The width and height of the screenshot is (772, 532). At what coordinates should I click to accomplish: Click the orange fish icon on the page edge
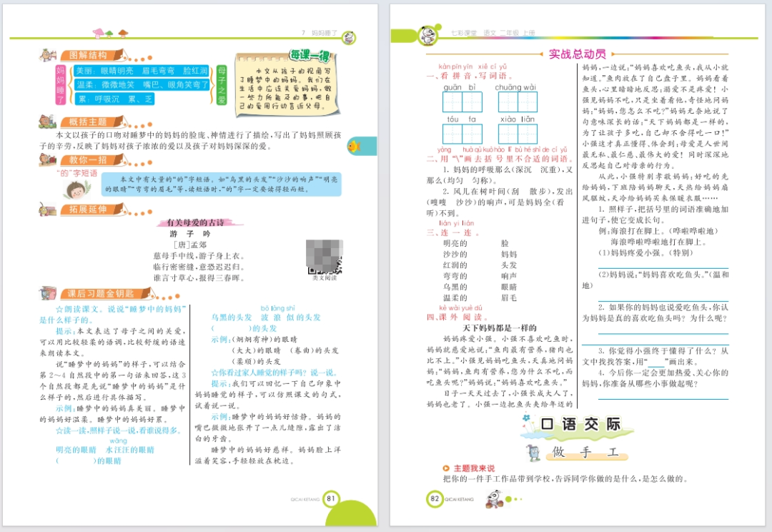pyautogui.click(x=354, y=146)
